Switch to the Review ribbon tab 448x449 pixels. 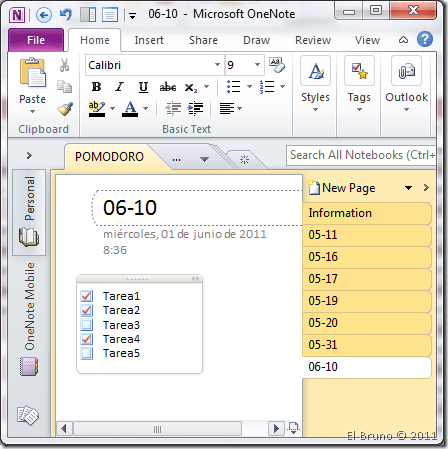point(313,40)
